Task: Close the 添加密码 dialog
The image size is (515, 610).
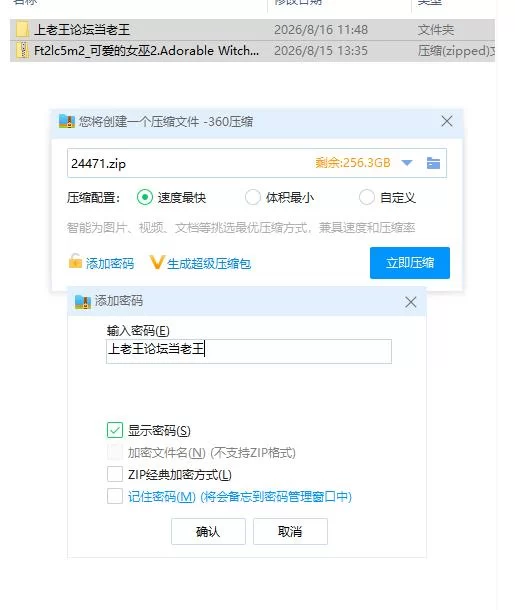Action: [x=410, y=302]
